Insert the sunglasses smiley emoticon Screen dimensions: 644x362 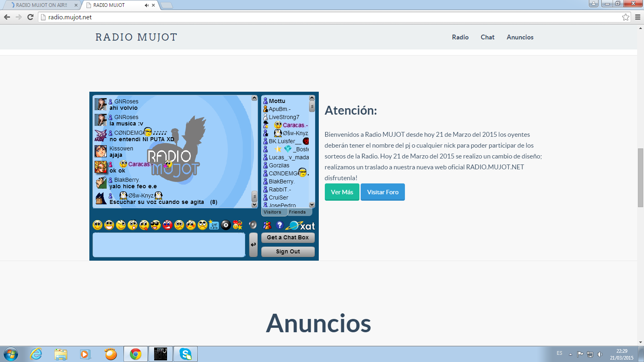click(156, 225)
